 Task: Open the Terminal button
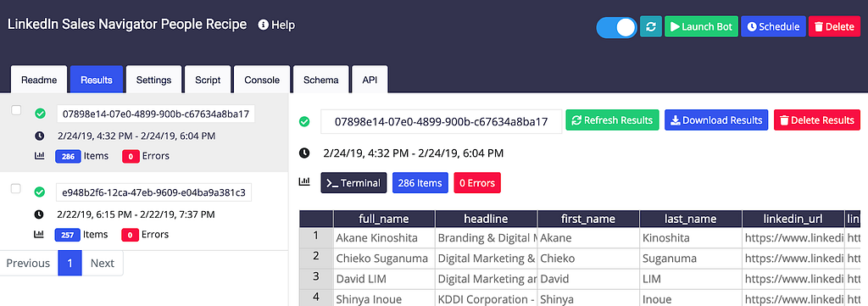(353, 182)
